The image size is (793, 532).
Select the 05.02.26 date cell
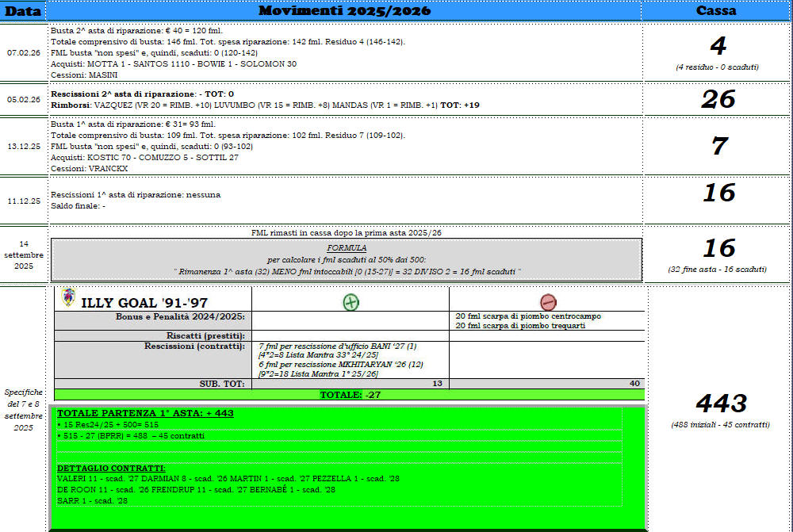coord(23,100)
